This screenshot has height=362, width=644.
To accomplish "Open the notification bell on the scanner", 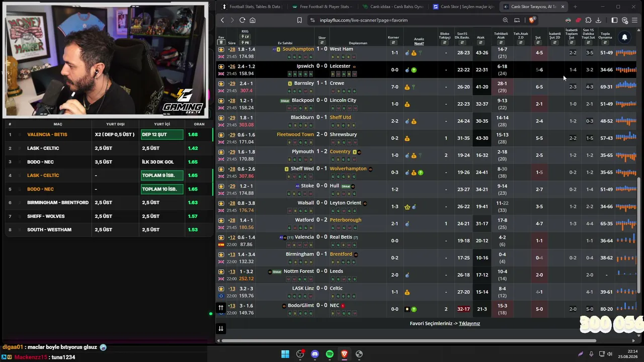I will 624,37.
